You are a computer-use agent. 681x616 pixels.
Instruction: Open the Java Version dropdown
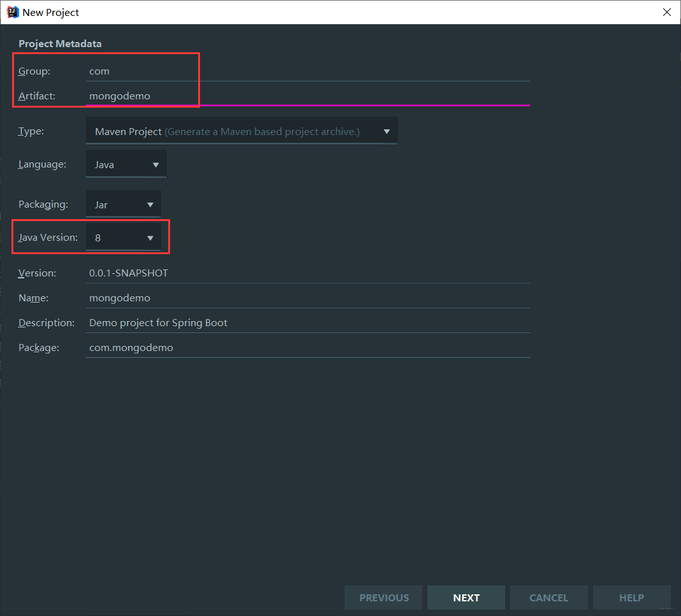[123, 238]
